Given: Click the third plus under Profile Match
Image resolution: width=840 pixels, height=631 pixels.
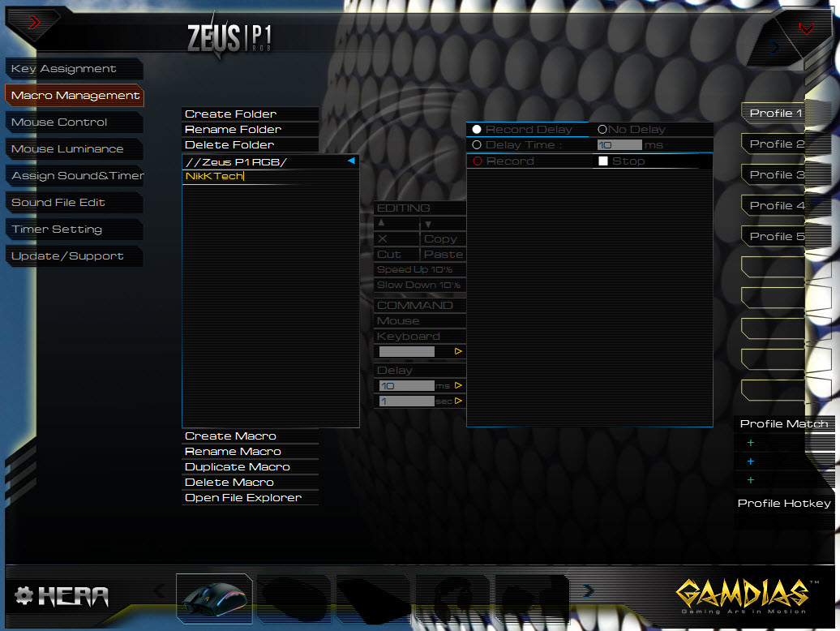Looking at the screenshot, I should click(751, 480).
